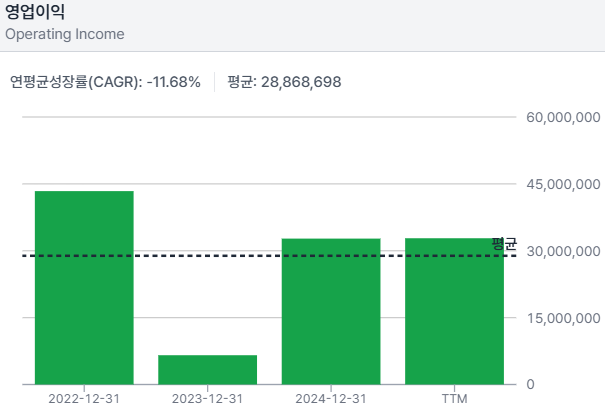Click the green bar for 2024-12-31

tap(331, 311)
